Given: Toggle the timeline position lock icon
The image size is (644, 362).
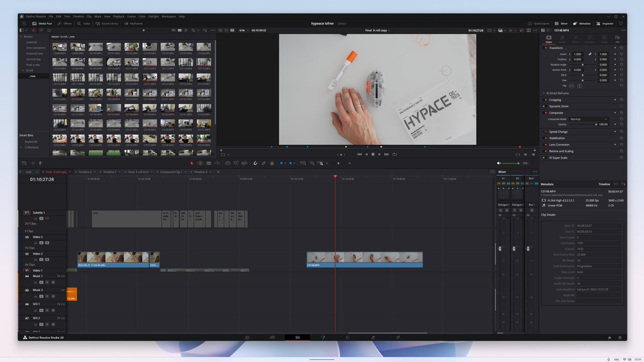Looking at the screenshot, I should (272, 163).
